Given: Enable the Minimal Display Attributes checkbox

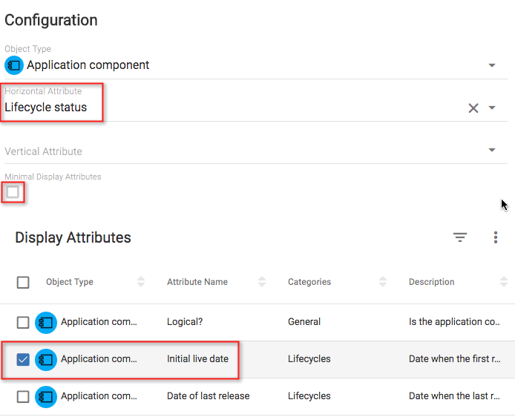Looking at the screenshot, I should [x=13, y=192].
